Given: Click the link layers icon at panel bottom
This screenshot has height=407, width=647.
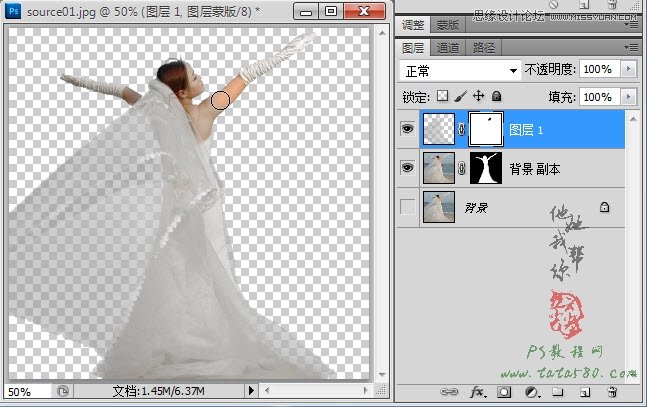Looking at the screenshot, I should [x=449, y=392].
